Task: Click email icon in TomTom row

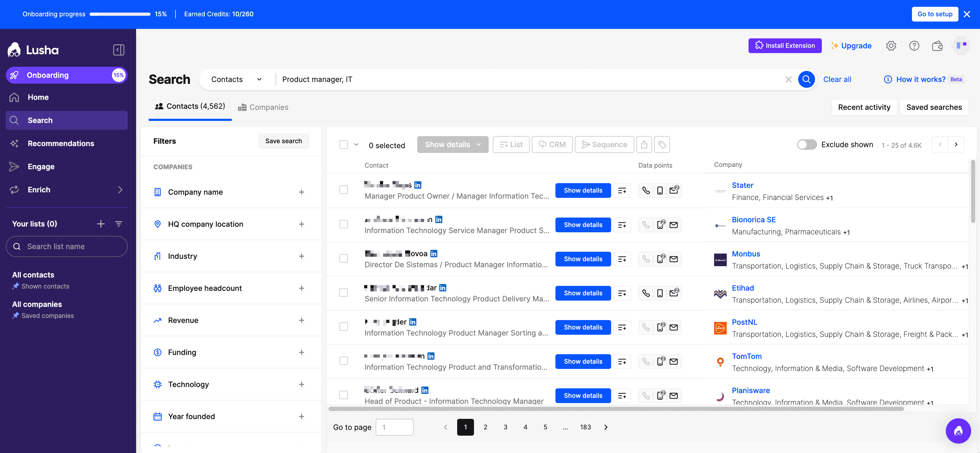Action: tap(674, 361)
